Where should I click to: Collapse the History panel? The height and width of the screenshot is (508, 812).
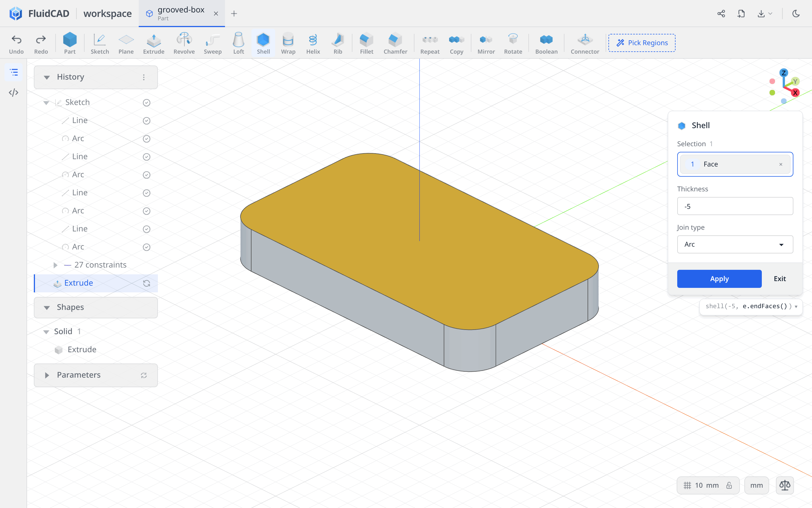(47, 77)
